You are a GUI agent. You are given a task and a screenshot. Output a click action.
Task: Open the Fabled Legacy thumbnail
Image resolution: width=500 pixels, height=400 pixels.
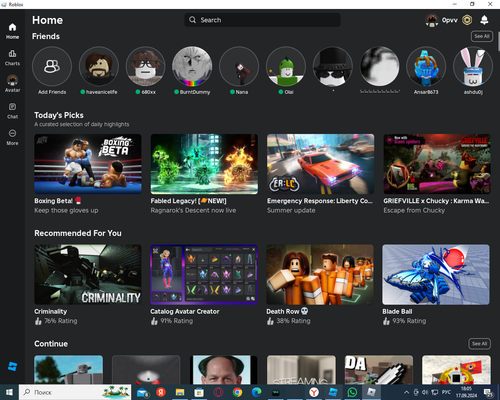point(204,164)
